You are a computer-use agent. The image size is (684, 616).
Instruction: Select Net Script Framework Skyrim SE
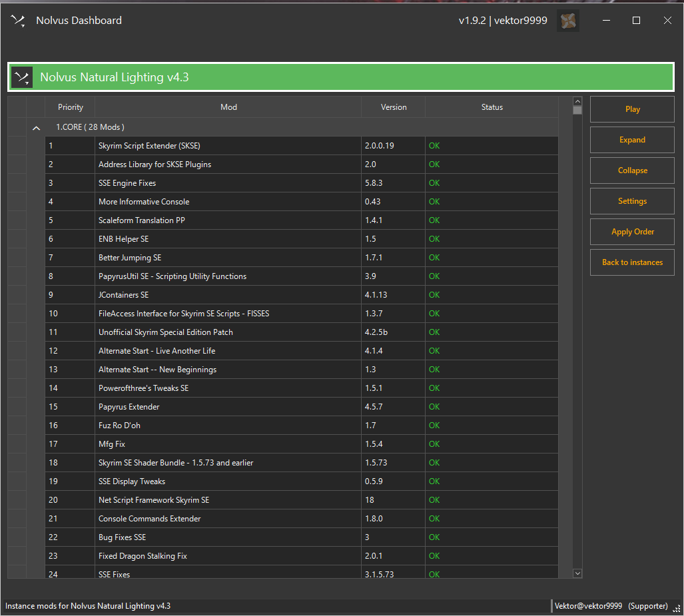[x=302, y=500]
